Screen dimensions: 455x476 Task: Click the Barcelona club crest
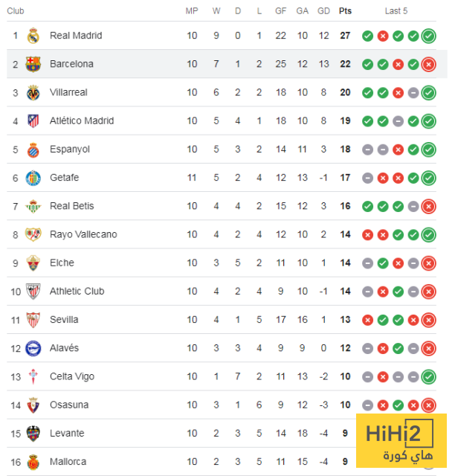[x=33, y=64]
